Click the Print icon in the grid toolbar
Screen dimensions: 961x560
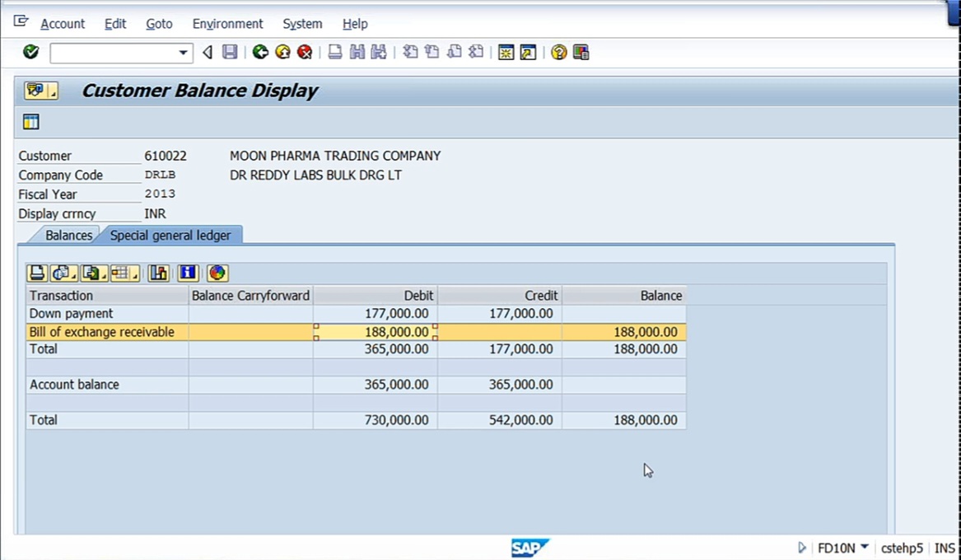tap(37, 273)
